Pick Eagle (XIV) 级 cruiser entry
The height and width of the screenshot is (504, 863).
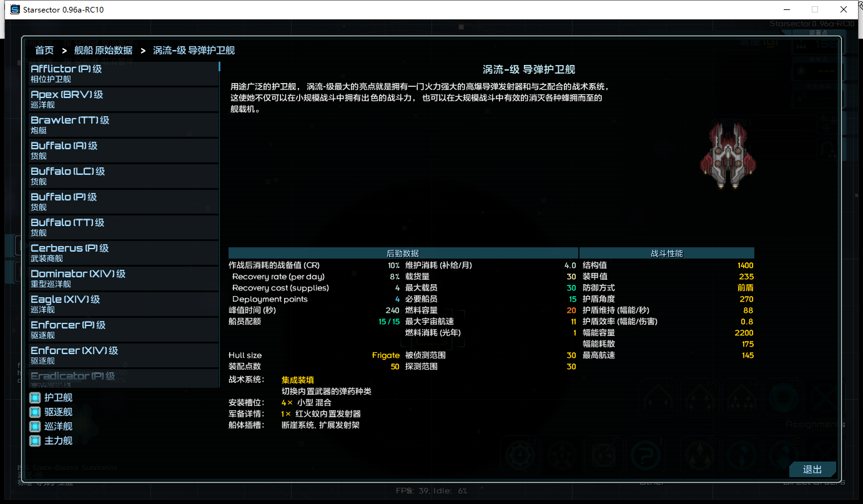click(x=124, y=304)
